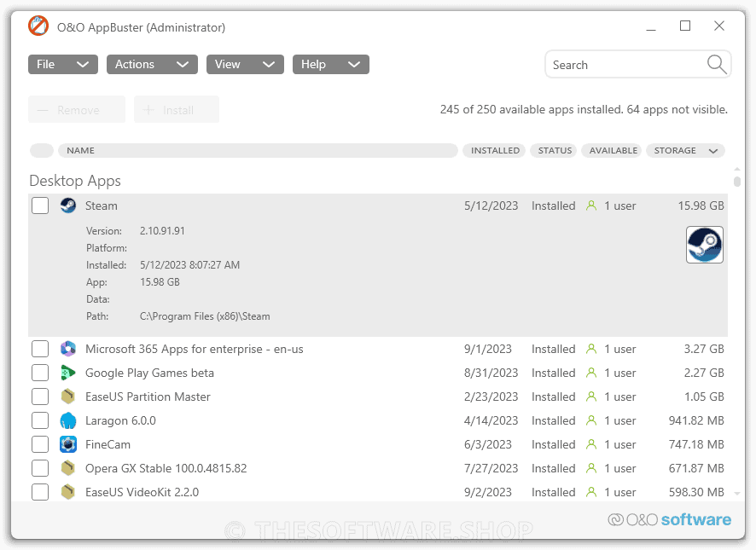Click the user icon in FineCam row
Image resolution: width=756 pixels, height=550 pixels.
pos(591,444)
